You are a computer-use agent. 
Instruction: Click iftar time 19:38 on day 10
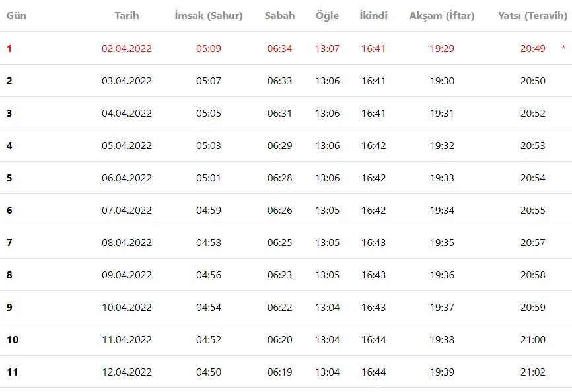[442, 340]
